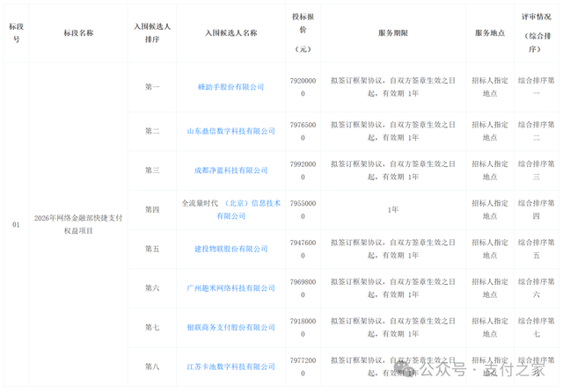Click 综合排序第五 review result cell

point(537,249)
